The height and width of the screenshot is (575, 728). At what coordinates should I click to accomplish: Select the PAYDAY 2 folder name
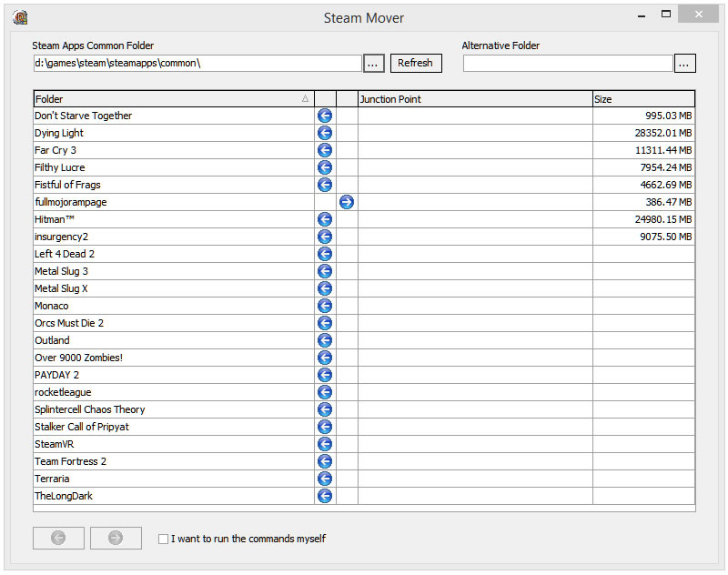coord(57,376)
